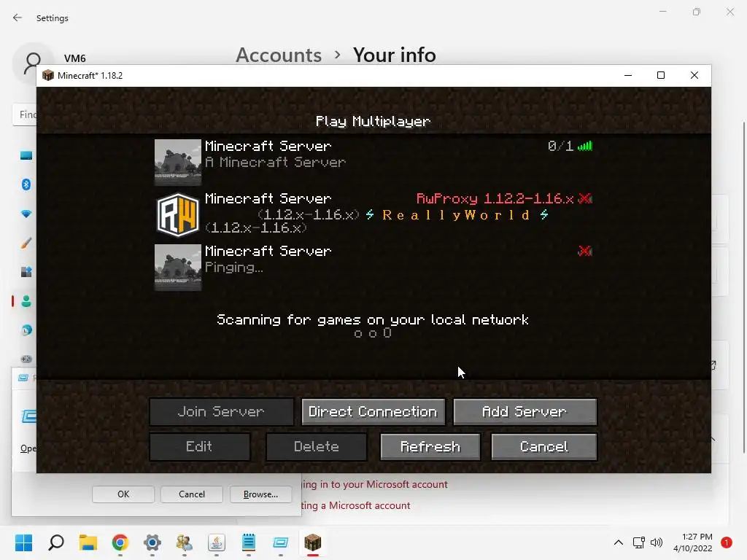Click Accounts breadcrumb in Settings
The width and height of the screenshot is (747, 560).
(279, 55)
